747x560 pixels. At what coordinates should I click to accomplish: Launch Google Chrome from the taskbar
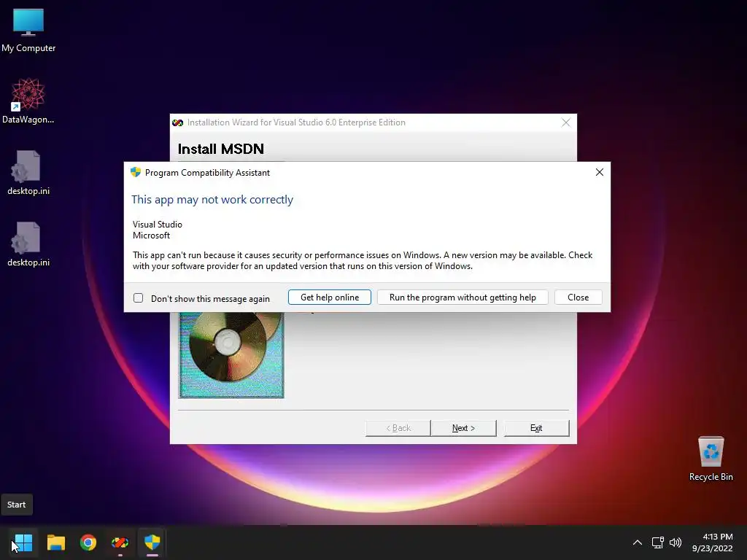click(x=88, y=542)
